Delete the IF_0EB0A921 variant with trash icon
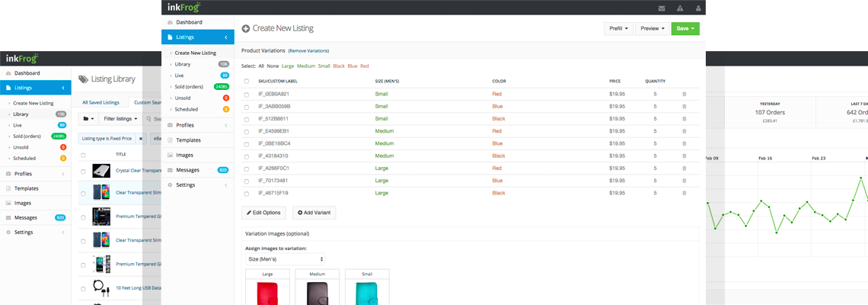Screen dimensions: 868x305 (x=684, y=94)
